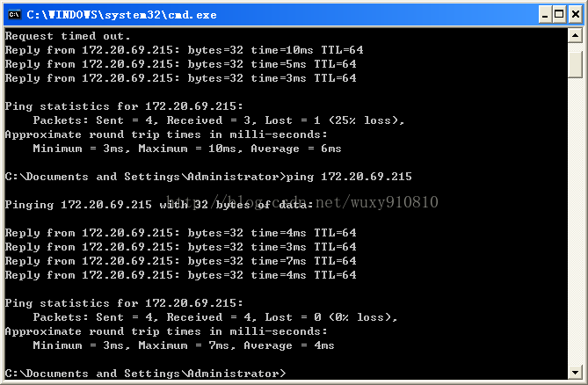
Task: Click the title bar text C:\WINDOWS\system32\cmd.exe
Action: [x=121, y=14]
